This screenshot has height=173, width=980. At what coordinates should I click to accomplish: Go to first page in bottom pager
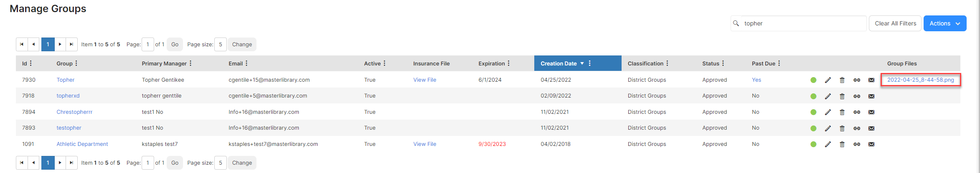(22, 163)
